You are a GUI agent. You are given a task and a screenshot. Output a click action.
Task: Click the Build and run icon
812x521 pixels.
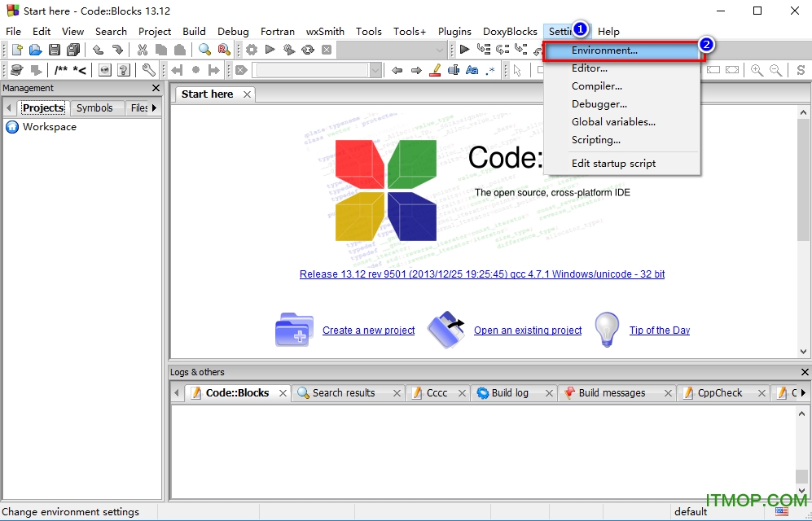tap(289, 50)
